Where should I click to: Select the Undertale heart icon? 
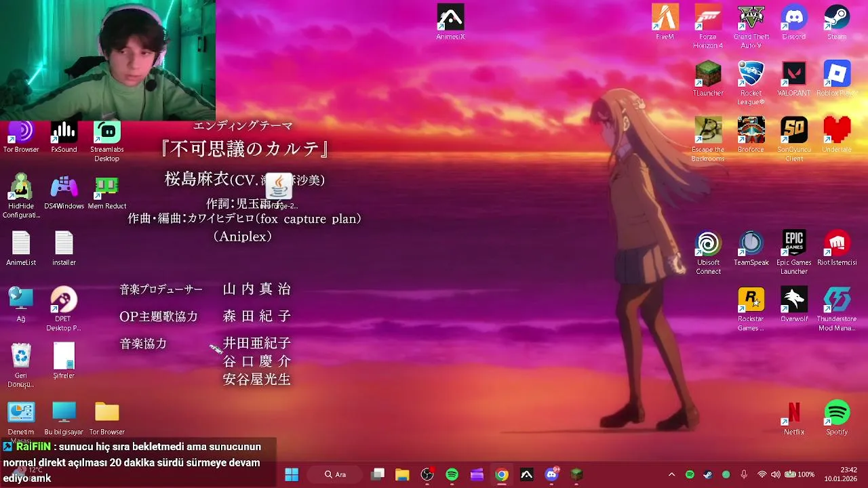point(837,134)
